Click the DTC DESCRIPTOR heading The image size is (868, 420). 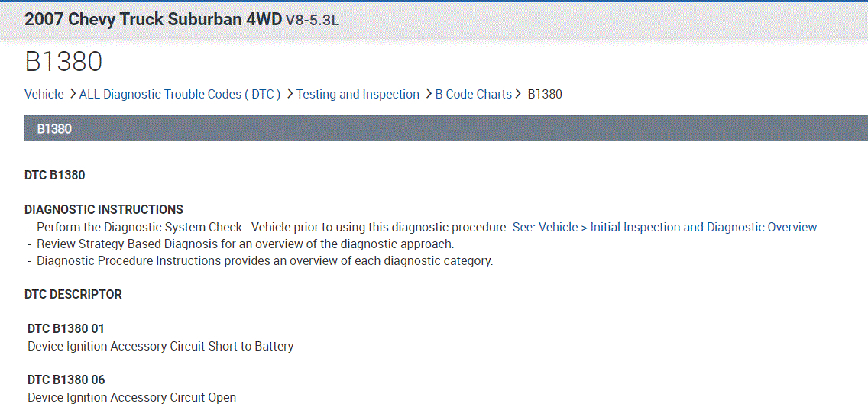tap(73, 295)
